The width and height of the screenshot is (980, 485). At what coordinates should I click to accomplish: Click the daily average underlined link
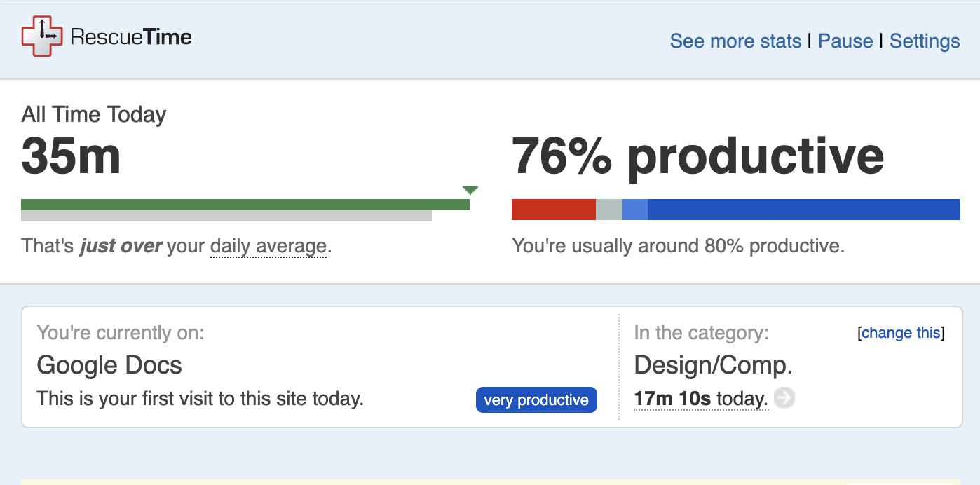(x=268, y=246)
